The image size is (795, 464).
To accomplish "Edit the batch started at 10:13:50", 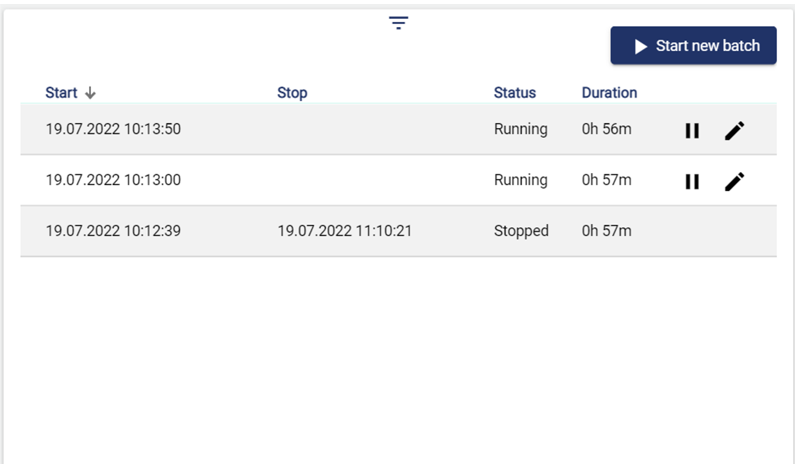I will (x=735, y=130).
